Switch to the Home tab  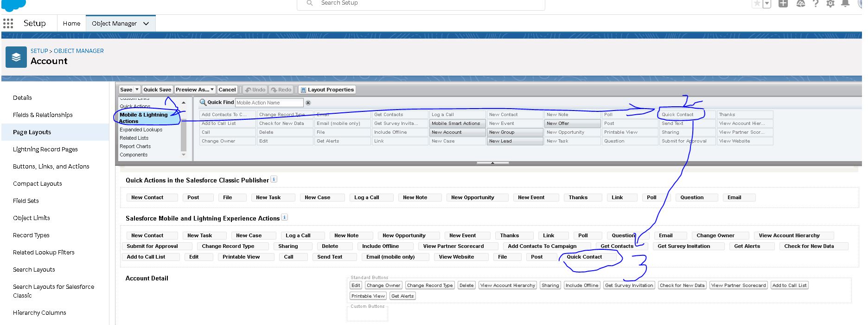(71, 23)
